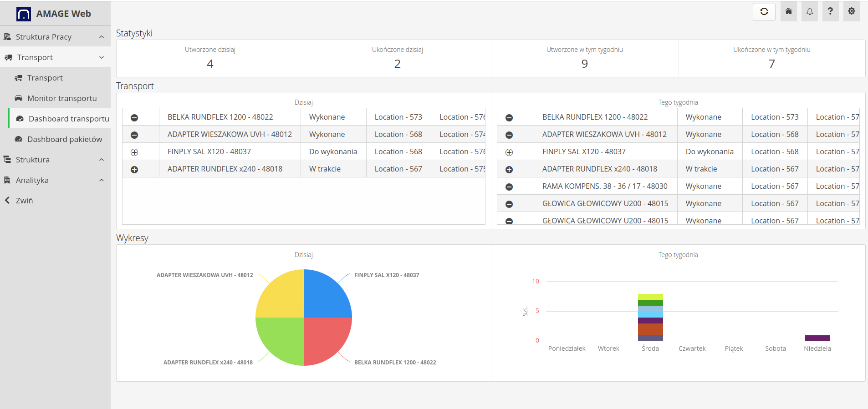Click minus icon for RAMA KOMPENS. row
The width and height of the screenshot is (868, 409).
click(x=509, y=187)
